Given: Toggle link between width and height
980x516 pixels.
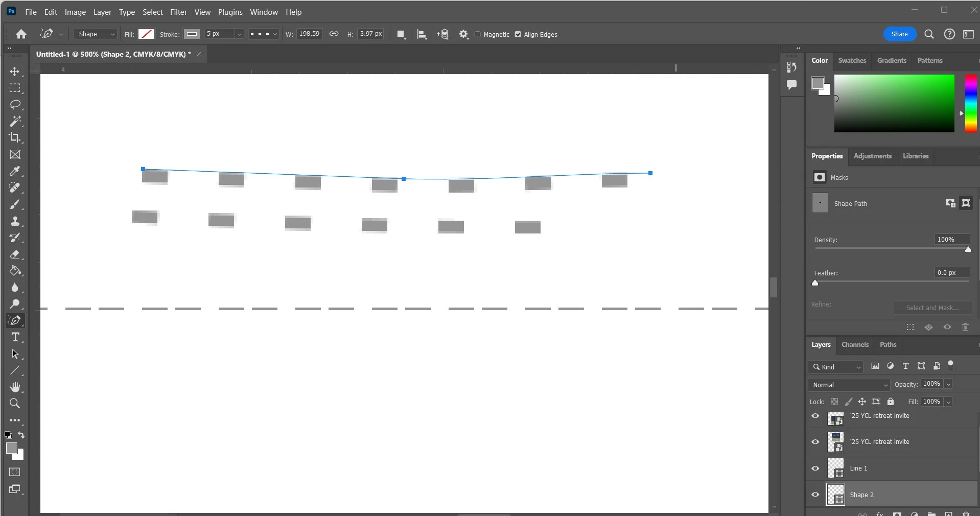Looking at the screenshot, I should pos(334,34).
